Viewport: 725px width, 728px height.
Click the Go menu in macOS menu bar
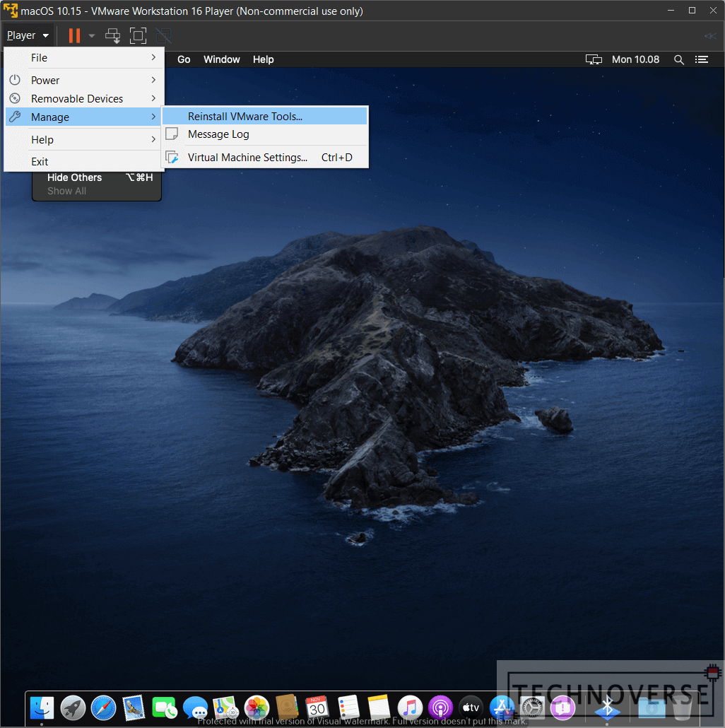pos(184,59)
